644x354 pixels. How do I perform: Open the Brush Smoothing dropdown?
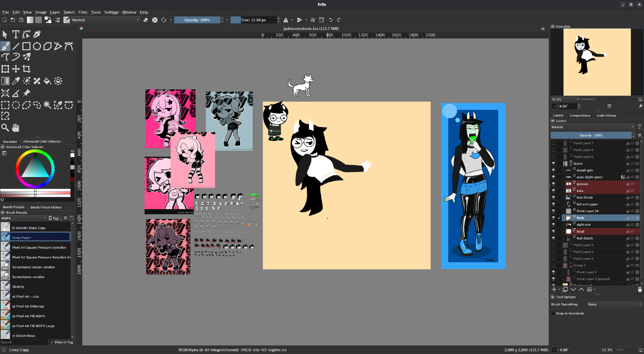click(614, 304)
